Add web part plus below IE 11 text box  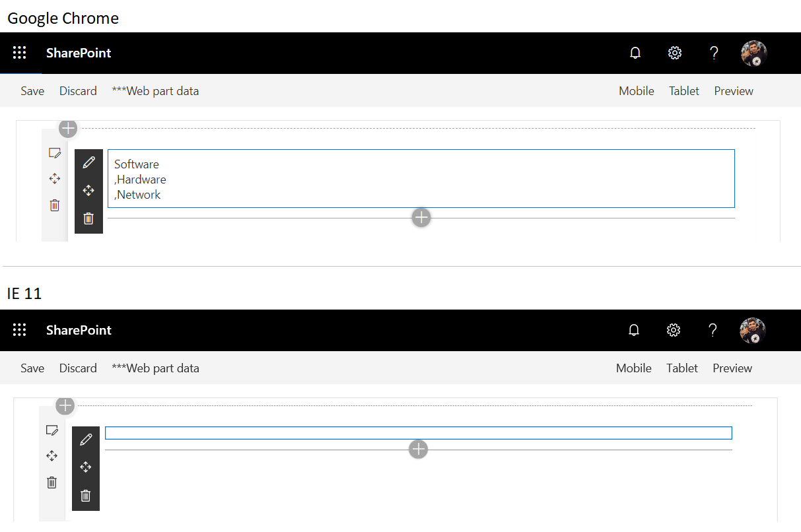click(419, 449)
